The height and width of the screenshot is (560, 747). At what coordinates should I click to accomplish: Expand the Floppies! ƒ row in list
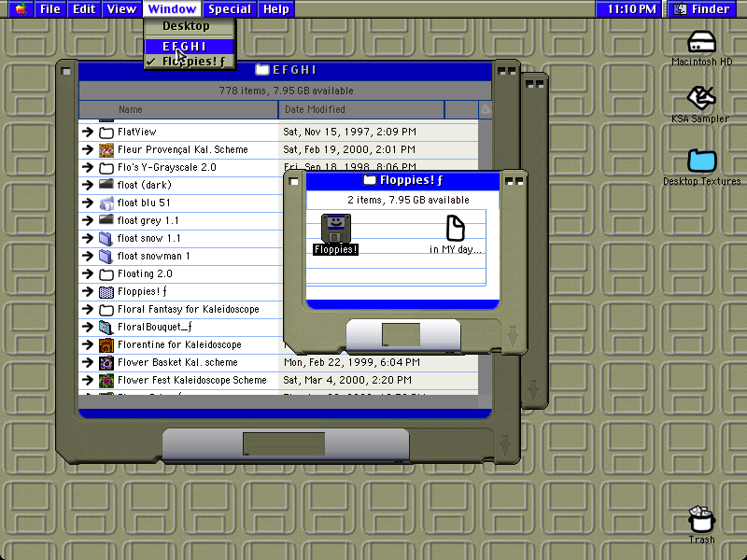pos(87,291)
